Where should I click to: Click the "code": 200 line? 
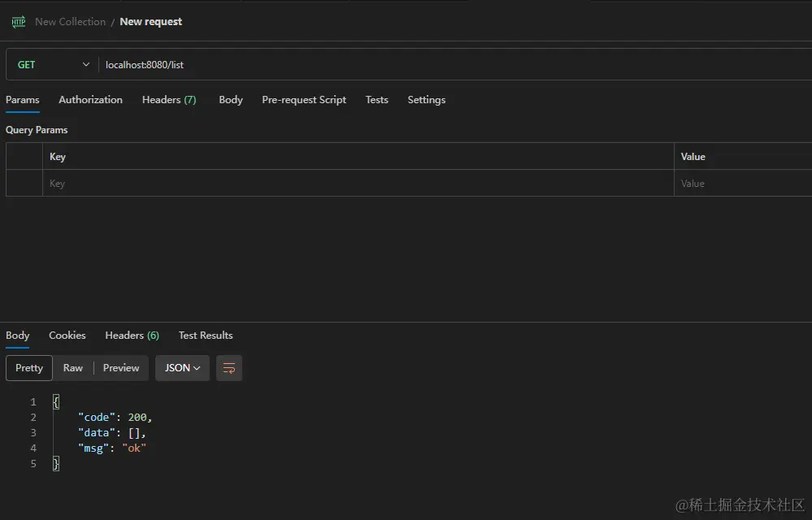[x=115, y=417]
